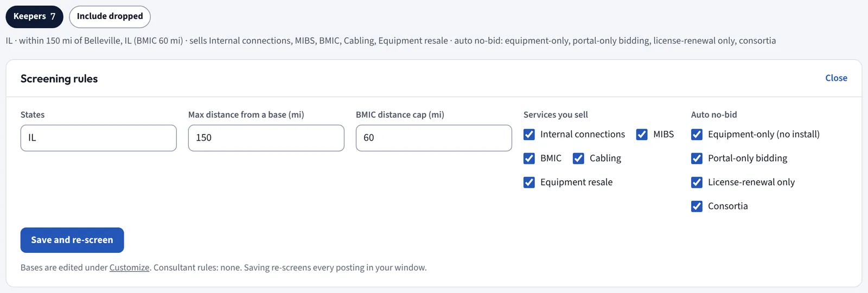Edit the States input field
868x293 pixels.
click(x=99, y=138)
